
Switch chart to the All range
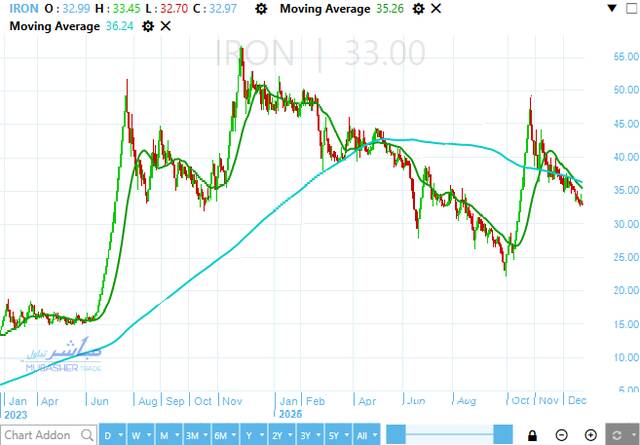point(366,435)
